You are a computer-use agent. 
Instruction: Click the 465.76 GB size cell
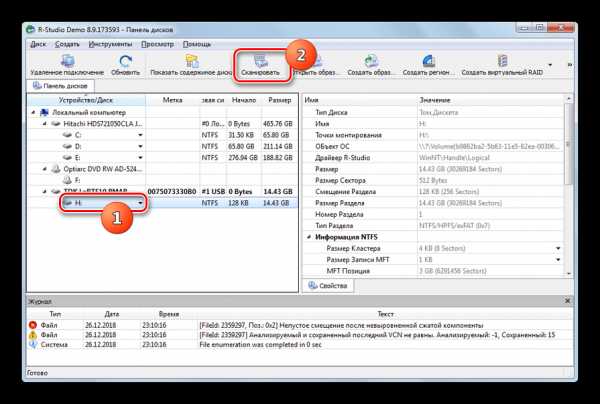278,124
